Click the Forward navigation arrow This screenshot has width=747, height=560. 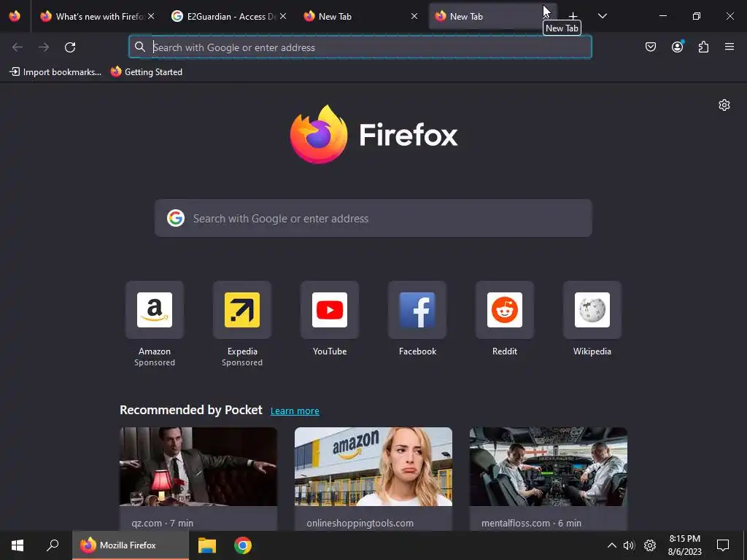(x=44, y=47)
